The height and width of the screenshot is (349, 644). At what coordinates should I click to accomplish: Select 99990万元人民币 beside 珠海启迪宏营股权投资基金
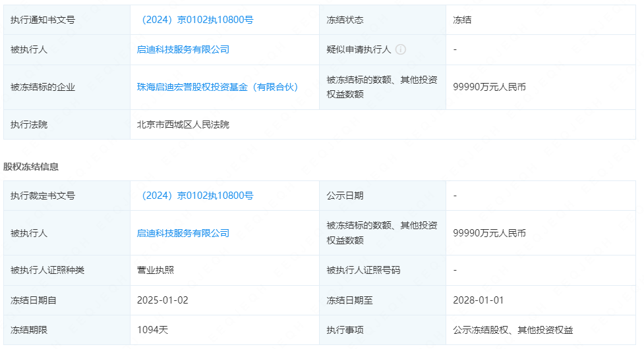tap(489, 87)
